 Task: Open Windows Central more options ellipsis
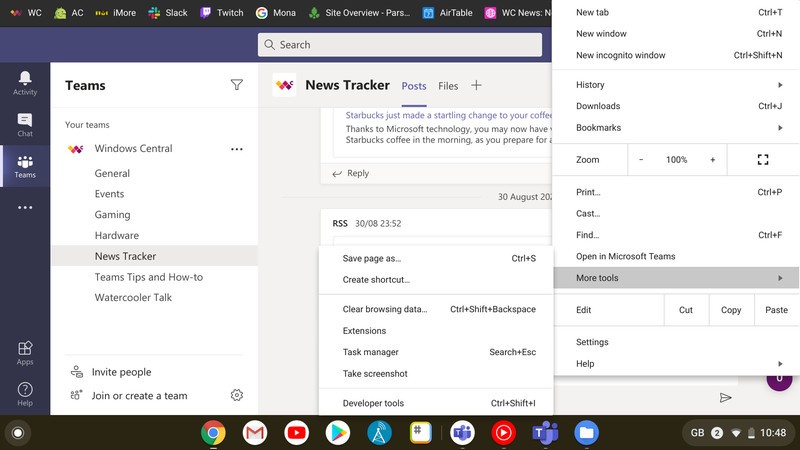tap(237, 149)
